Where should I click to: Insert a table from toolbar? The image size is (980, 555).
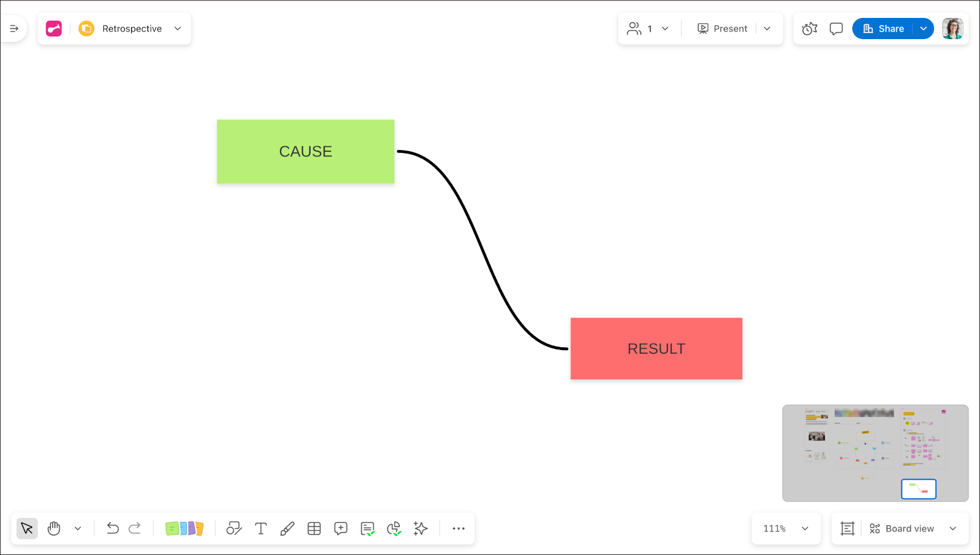[314, 528]
